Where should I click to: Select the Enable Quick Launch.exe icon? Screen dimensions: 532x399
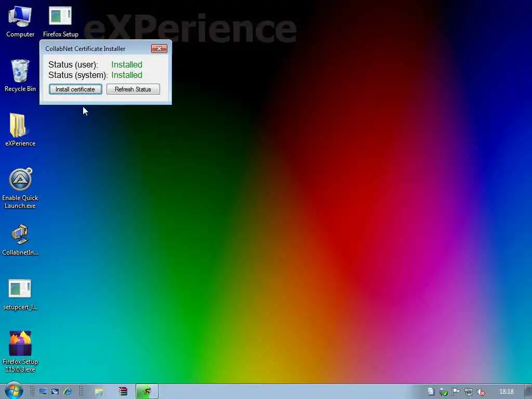coord(20,188)
